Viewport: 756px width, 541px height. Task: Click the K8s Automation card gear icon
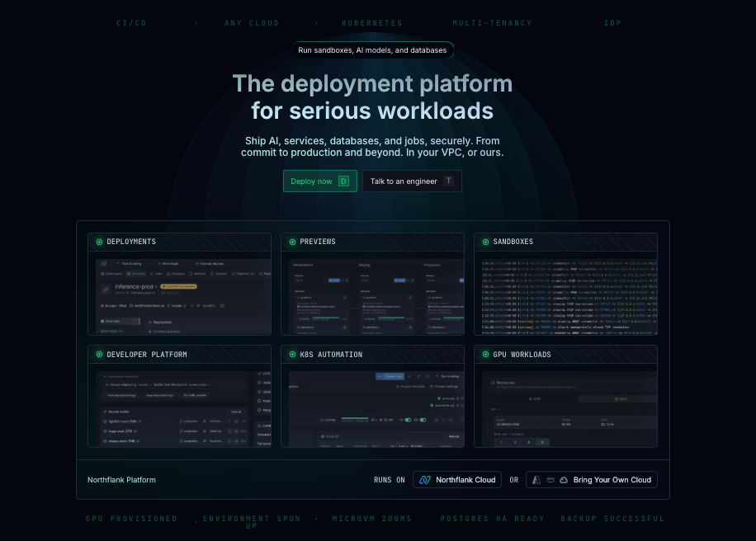pos(292,355)
